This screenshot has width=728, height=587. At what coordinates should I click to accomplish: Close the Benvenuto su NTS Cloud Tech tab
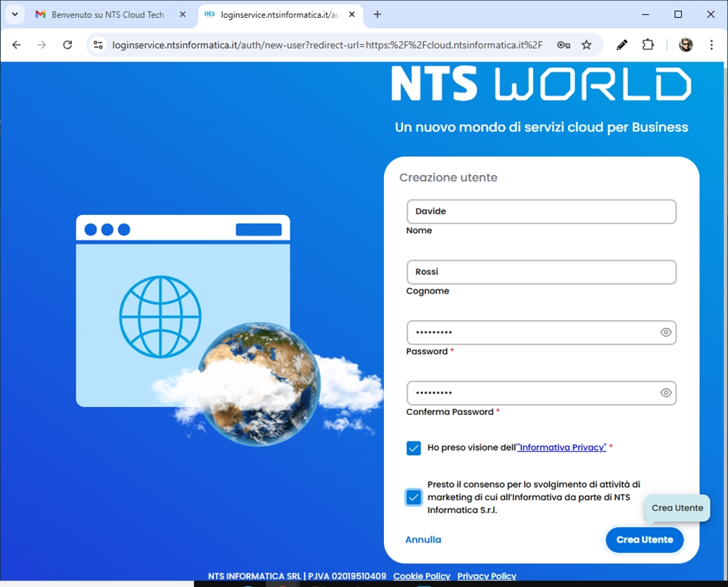(183, 14)
